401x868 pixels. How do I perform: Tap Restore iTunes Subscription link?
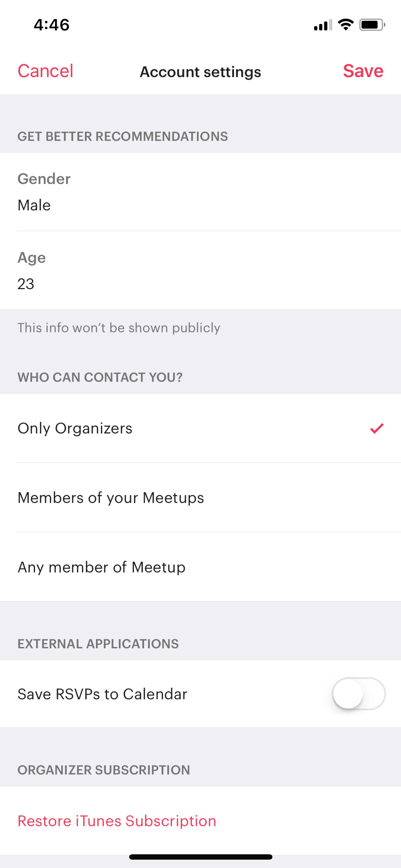(x=117, y=821)
